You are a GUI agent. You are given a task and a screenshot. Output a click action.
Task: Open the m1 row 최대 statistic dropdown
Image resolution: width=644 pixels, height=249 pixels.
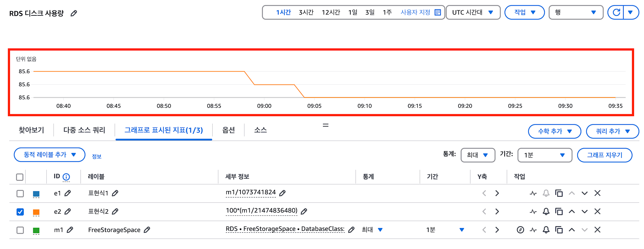[372, 230]
